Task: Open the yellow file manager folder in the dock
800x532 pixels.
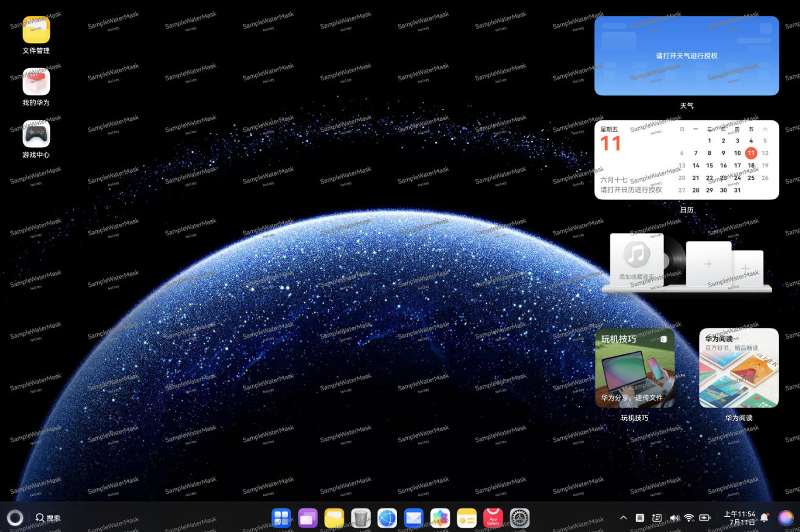Action: click(334, 518)
